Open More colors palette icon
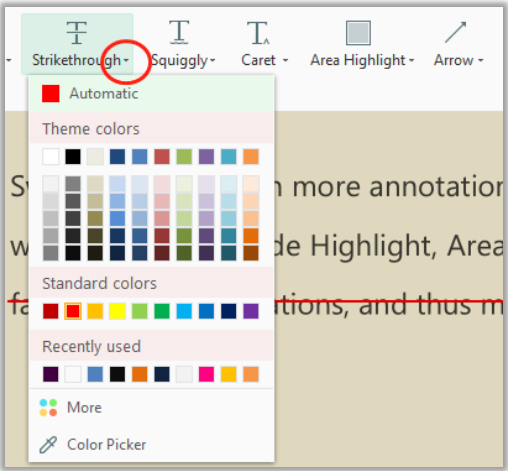Image resolution: width=508 pixels, height=471 pixels. [x=48, y=408]
